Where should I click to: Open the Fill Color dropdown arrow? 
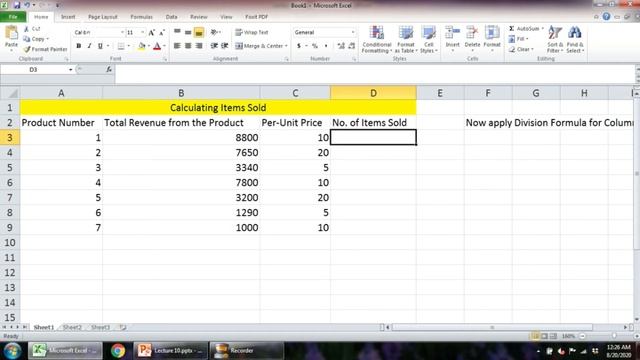[x=149, y=46]
